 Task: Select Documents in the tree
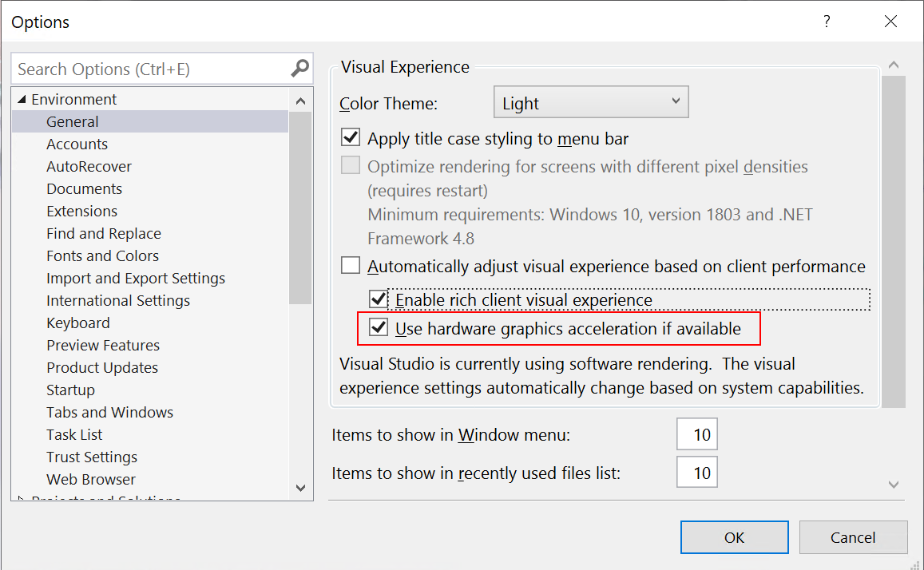(x=85, y=189)
